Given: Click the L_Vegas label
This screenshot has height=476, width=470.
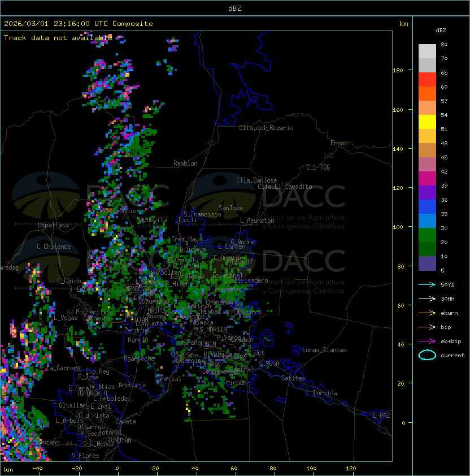Looking at the screenshot, I should (x=66, y=318).
